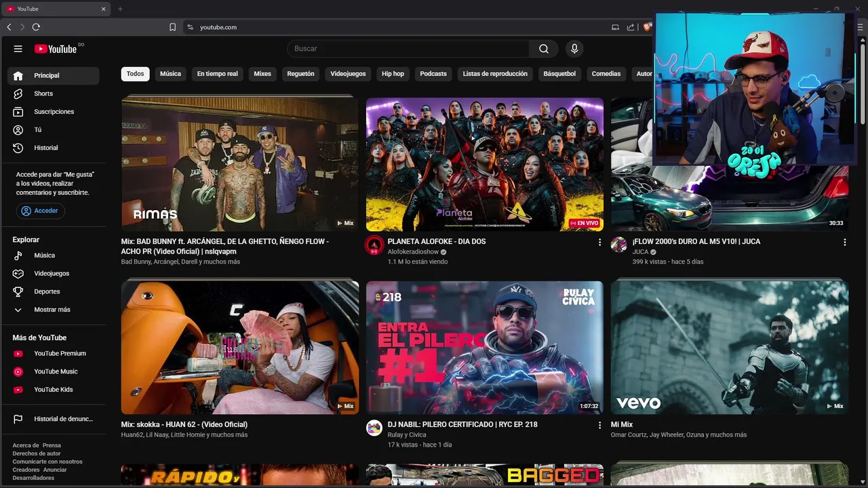868x488 pixels.
Task: Open the PLANETA ALOFOKE live thumbnail
Action: 485,164
